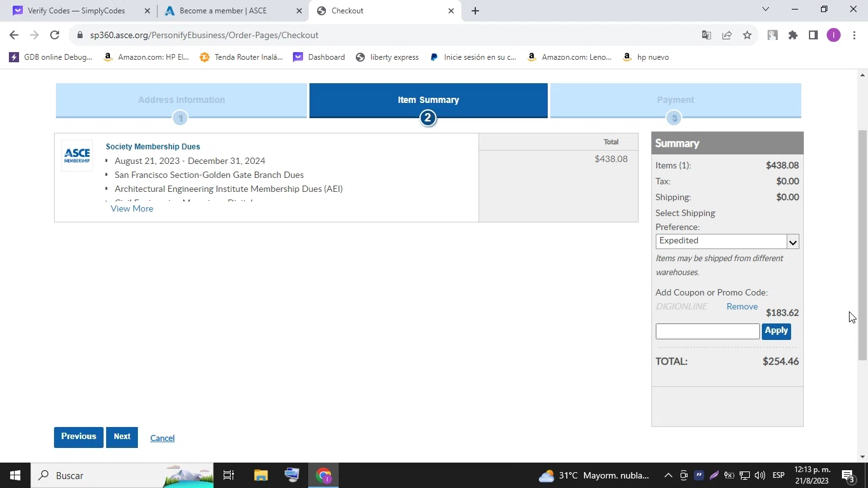Open Chrome from the taskbar

tap(324, 475)
